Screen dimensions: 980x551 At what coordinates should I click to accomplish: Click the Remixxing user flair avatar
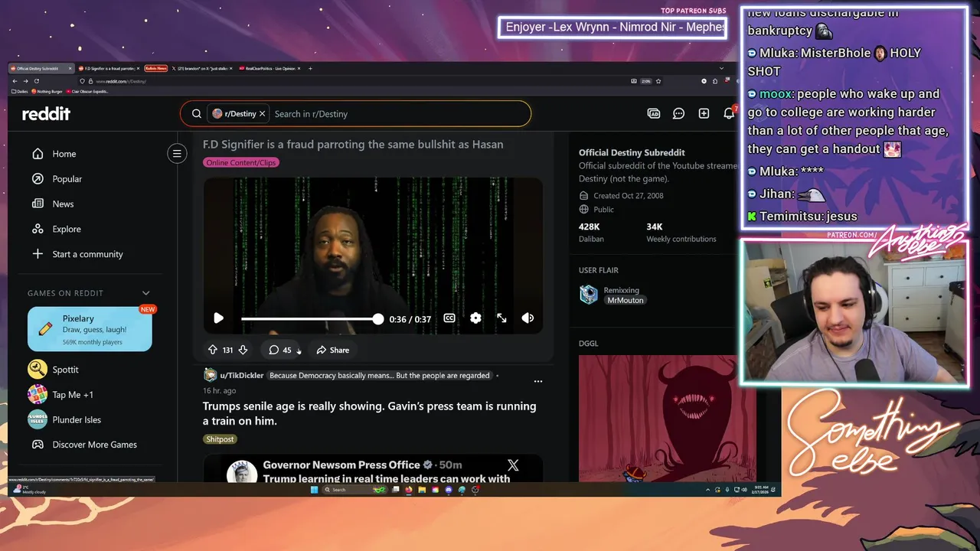click(x=589, y=295)
